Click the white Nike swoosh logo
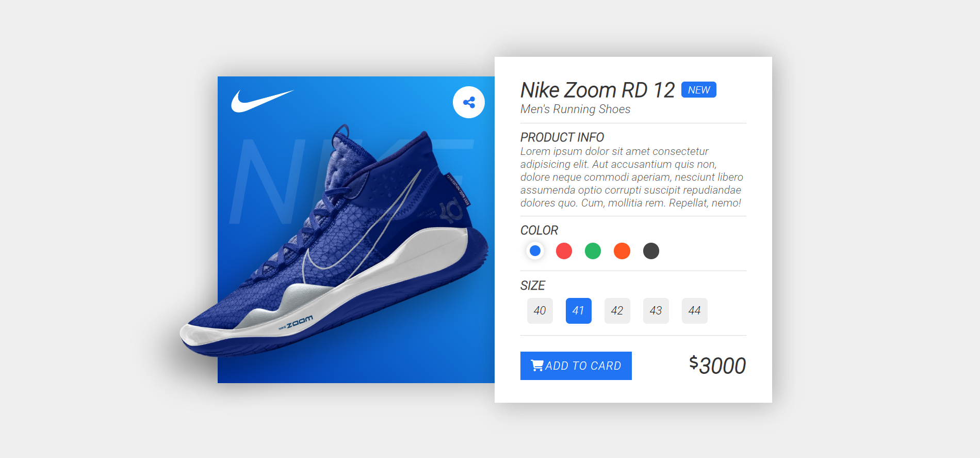 click(x=262, y=101)
